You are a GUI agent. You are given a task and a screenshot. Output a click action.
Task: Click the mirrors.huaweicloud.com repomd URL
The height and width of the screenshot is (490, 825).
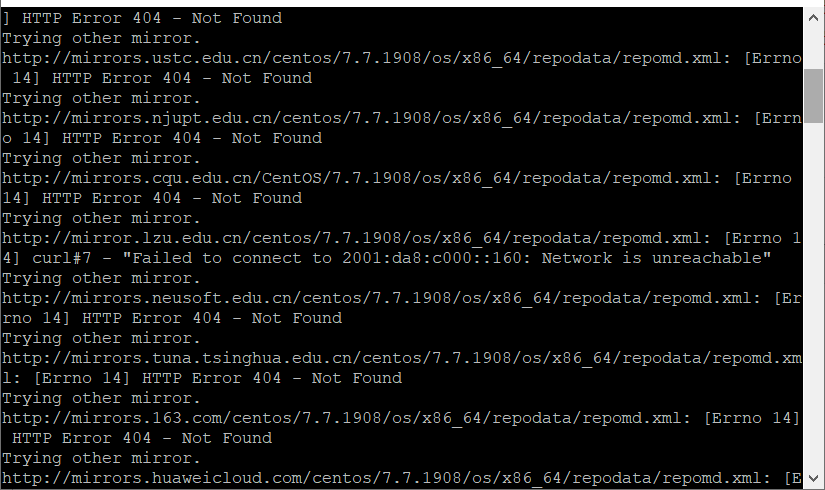click(x=382, y=478)
